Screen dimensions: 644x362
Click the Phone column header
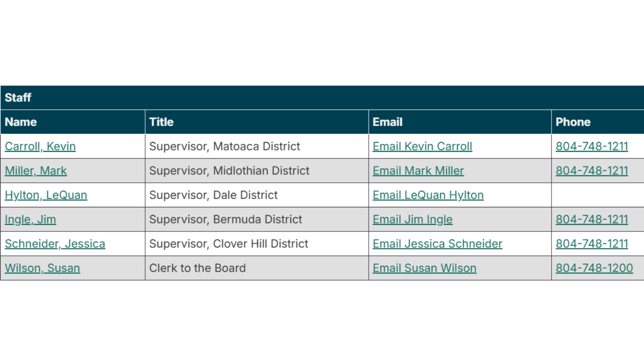(x=573, y=122)
